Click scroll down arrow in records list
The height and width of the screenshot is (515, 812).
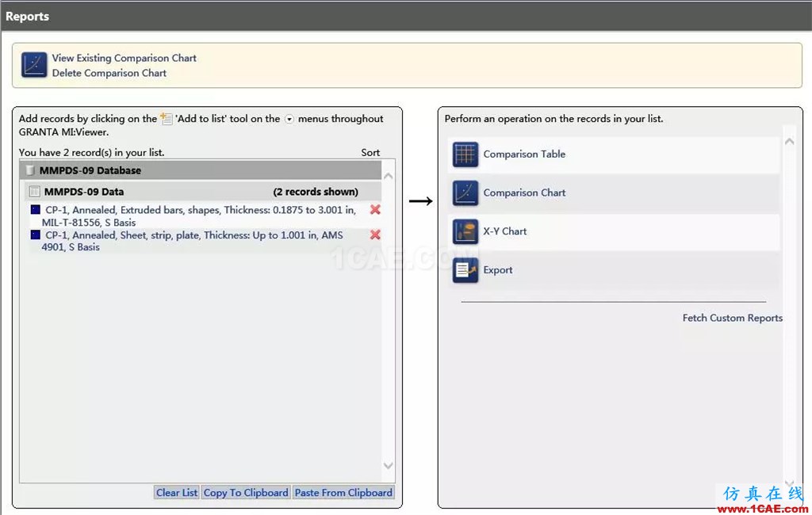[389, 465]
